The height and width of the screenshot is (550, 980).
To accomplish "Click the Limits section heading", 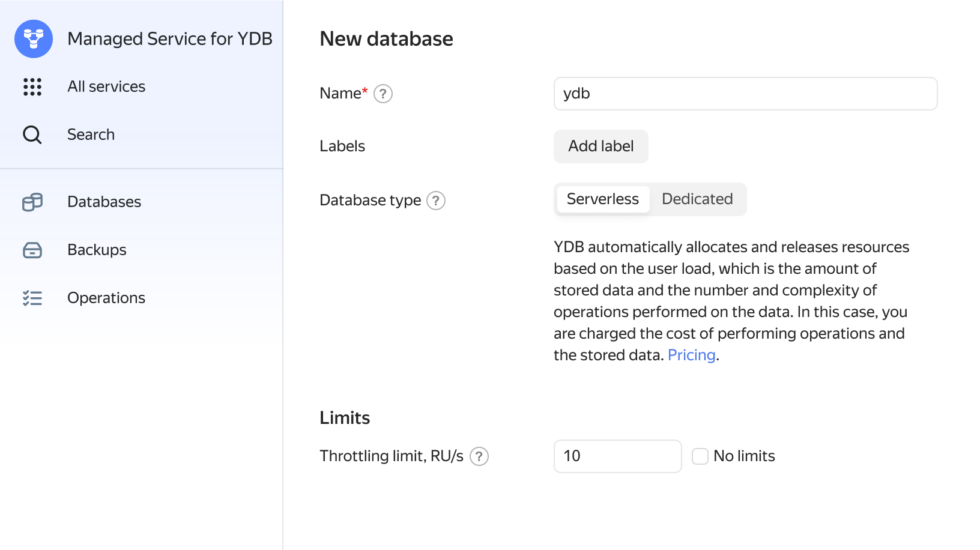I will click(x=345, y=418).
